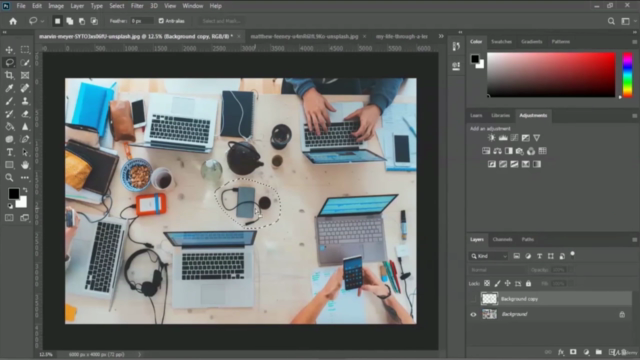Click the Select and Mask button
The height and width of the screenshot is (360, 640).
pos(222,21)
